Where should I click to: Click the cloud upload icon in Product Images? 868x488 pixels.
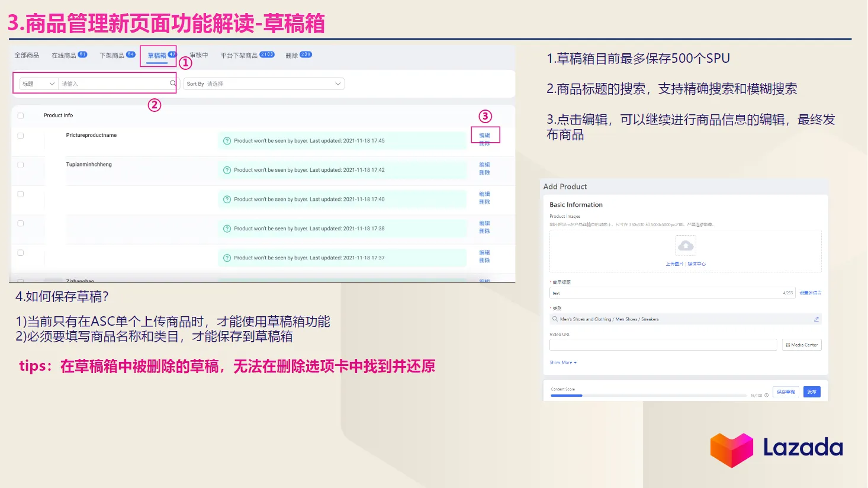(x=685, y=245)
